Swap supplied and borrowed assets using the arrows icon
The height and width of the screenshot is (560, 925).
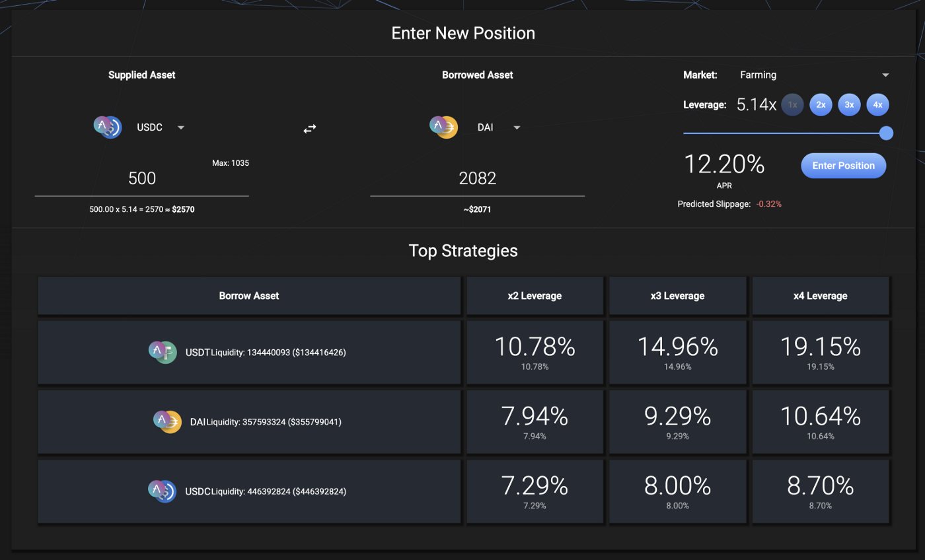310,129
